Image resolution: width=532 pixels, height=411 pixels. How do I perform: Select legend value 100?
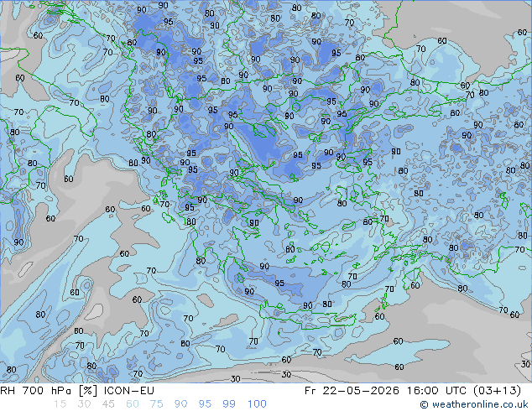point(257,404)
